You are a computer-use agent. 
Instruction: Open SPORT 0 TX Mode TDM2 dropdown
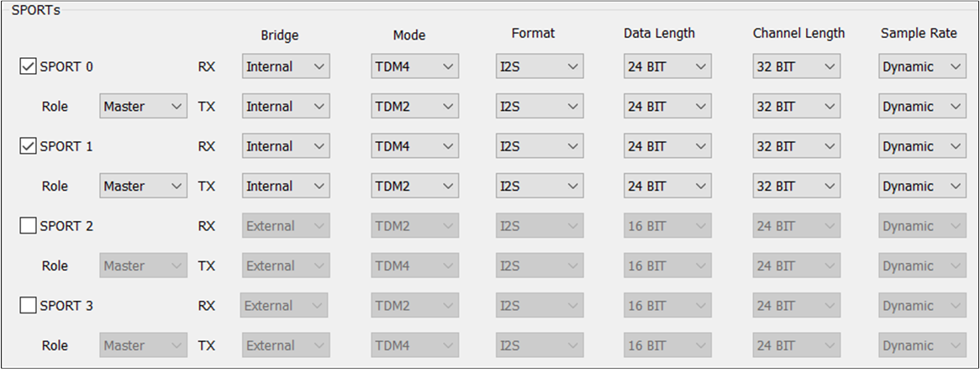415,106
